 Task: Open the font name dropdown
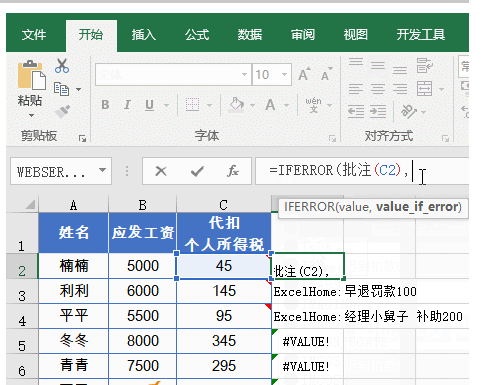pos(244,74)
